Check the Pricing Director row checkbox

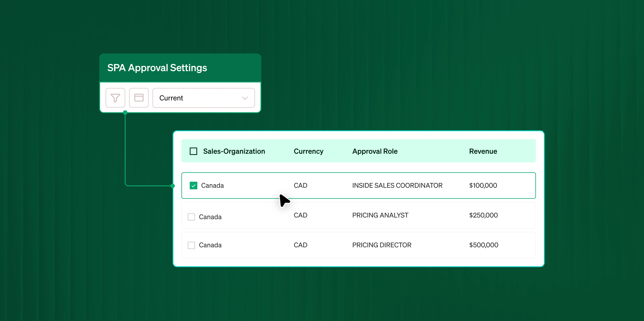[191, 245]
